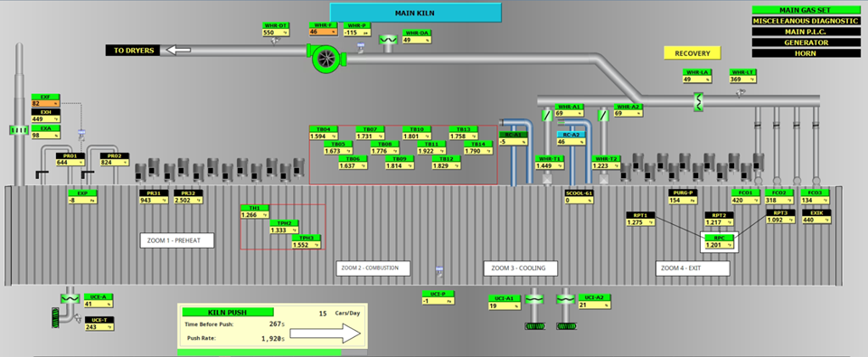This screenshot has height=357, width=868.
Task: Click the RC-A1 value -5
Action: coord(513,142)
